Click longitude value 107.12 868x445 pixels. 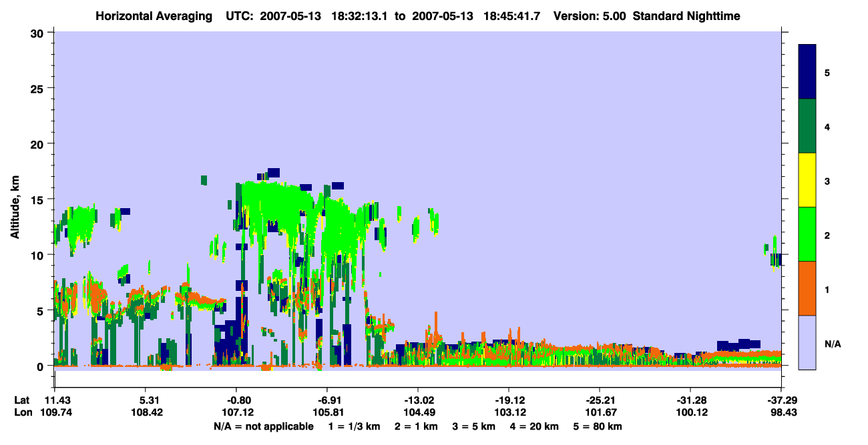[236, 413]
